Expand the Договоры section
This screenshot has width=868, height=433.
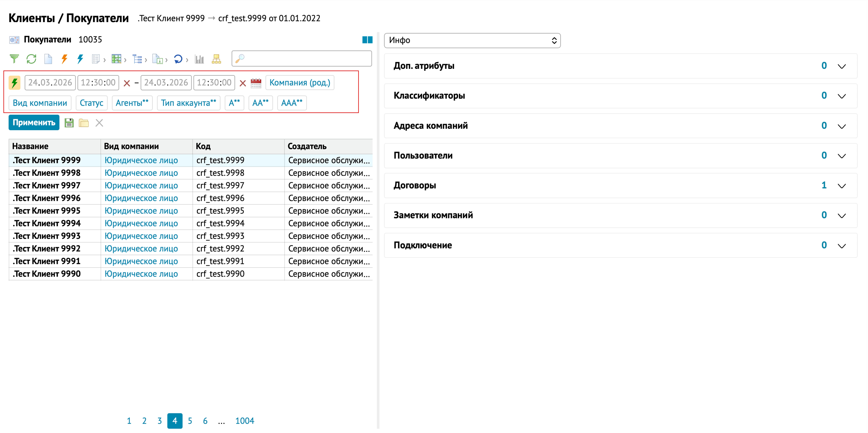point(841,186)
